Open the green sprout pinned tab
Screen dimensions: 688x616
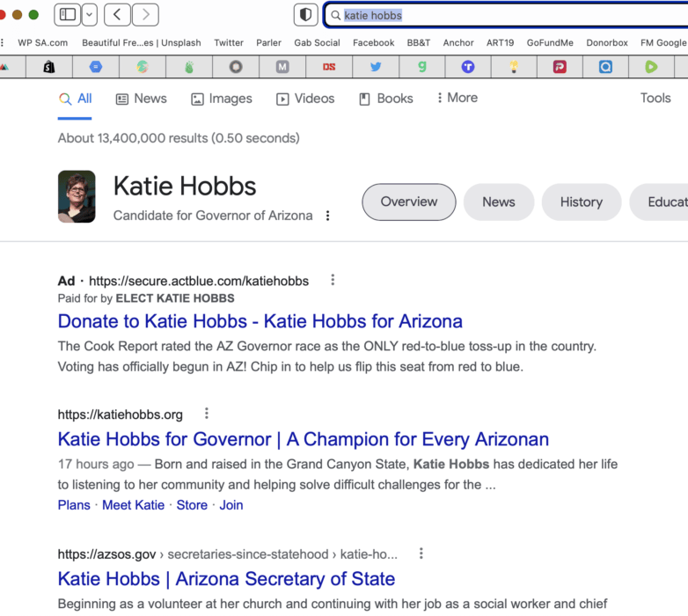189,67
